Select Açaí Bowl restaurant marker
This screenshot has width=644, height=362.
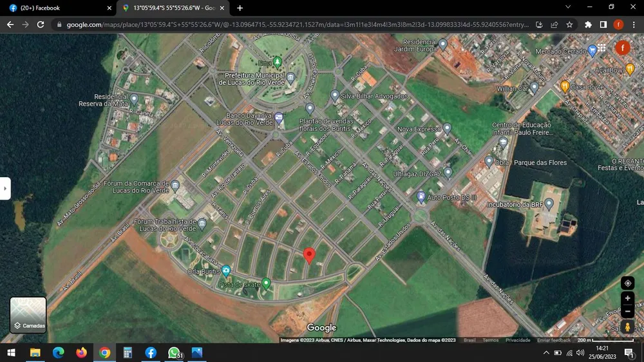pyautogui.click(x=630, y=69)
